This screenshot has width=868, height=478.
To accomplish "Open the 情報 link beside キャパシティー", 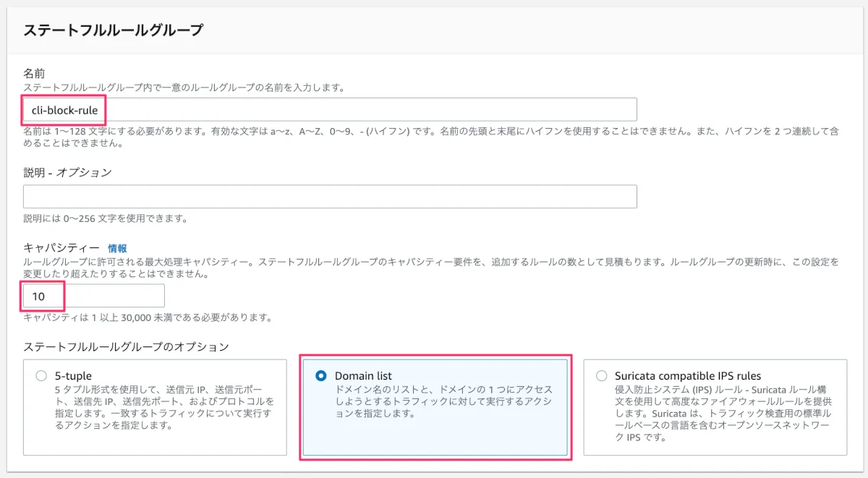I will pos(117,248).
